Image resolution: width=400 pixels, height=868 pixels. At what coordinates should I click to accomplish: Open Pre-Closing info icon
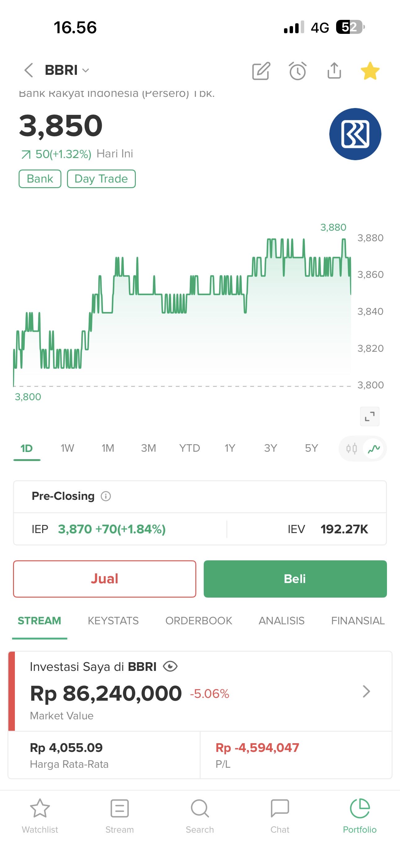pyautogui.click(x=106, y=496)
